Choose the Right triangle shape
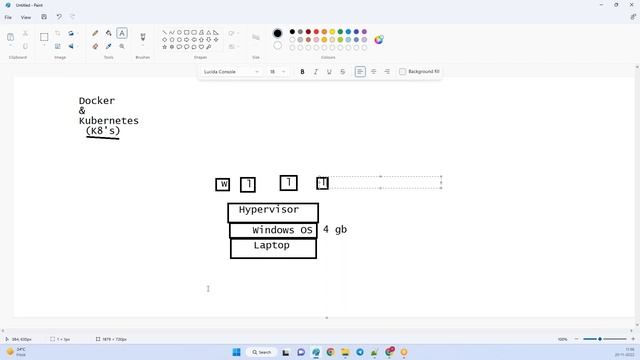 (216, 32)
